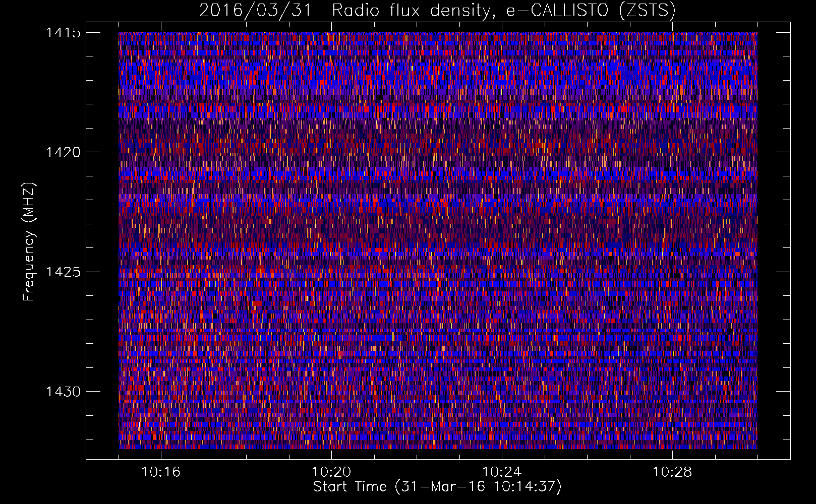Click the 10:20 time tick label

coord(331,472)
